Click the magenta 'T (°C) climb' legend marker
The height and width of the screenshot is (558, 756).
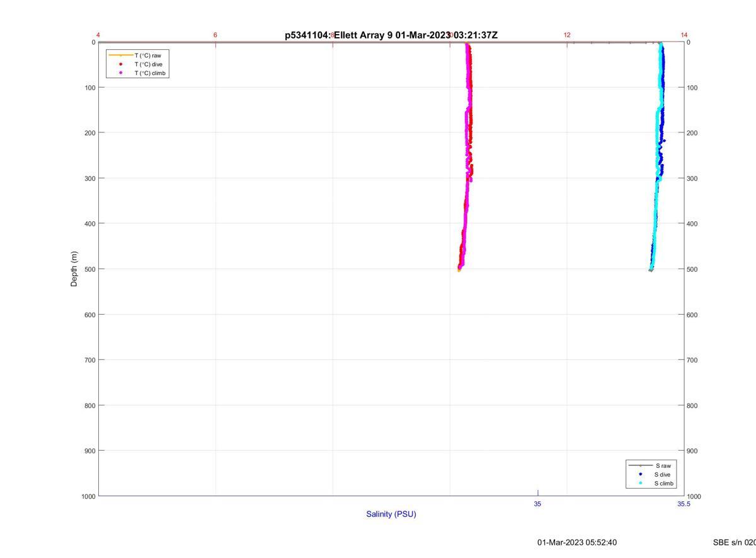tap(120, 73)
